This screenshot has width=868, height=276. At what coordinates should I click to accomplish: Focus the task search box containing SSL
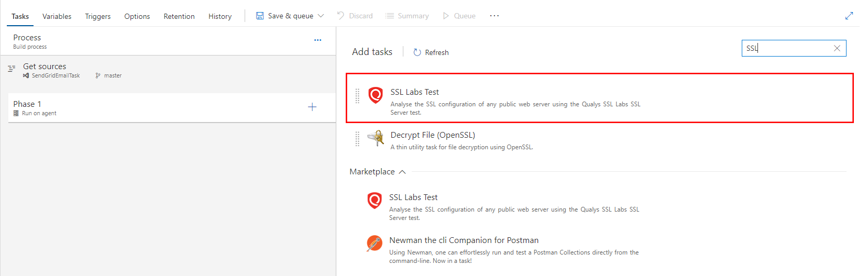click(794, 48)
